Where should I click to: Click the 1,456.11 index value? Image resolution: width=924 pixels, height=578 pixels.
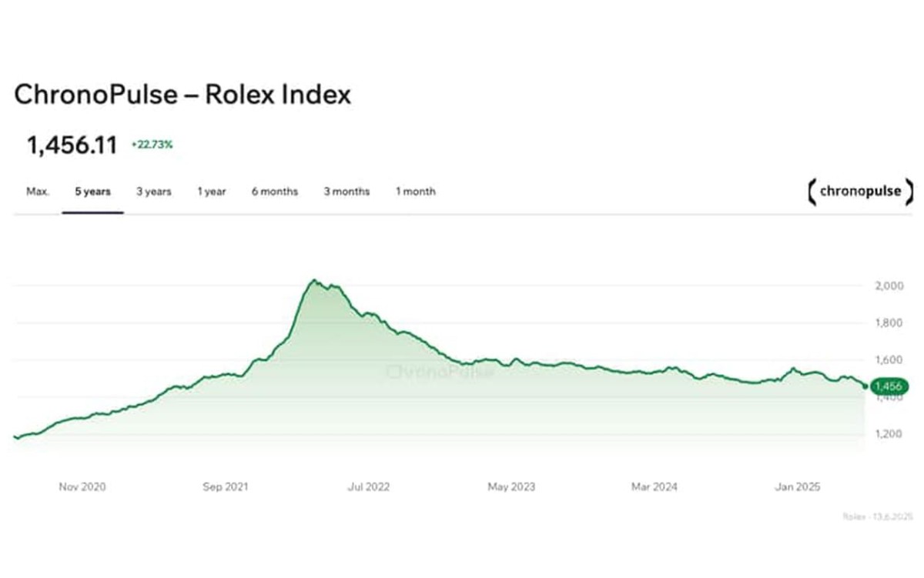72,145
